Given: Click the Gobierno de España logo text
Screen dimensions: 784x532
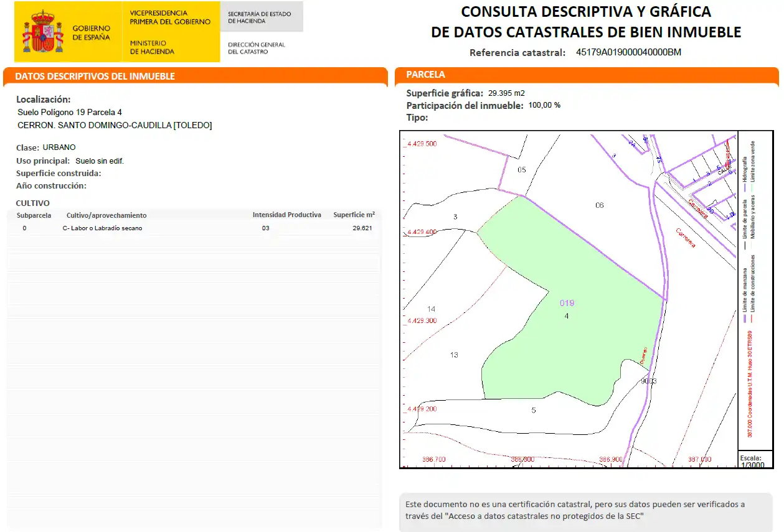Looking at the screenshot, I should 91,33.
